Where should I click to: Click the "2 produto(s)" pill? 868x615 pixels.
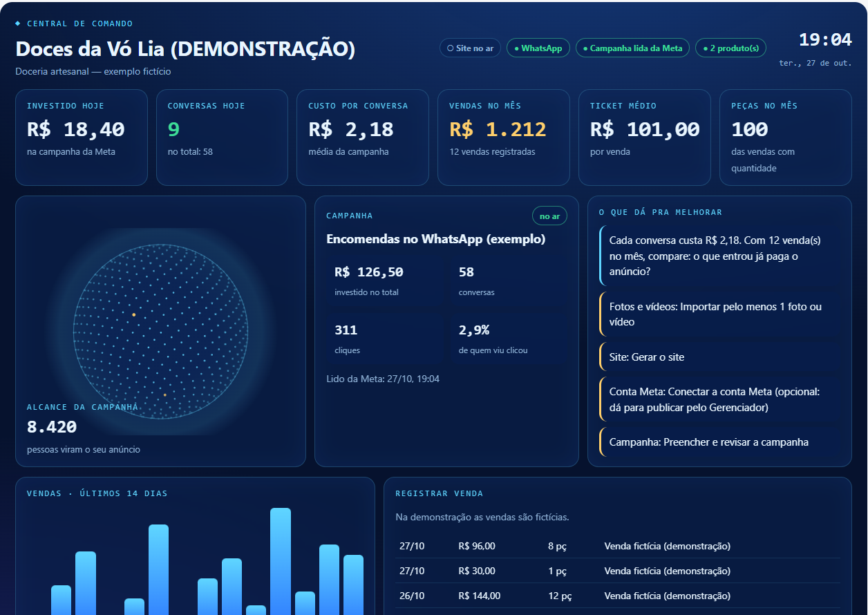coord(730,48)
